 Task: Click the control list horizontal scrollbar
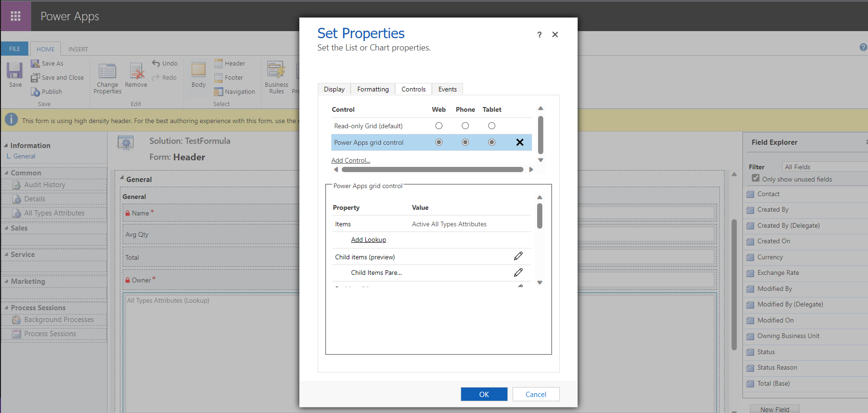(432, 169)
